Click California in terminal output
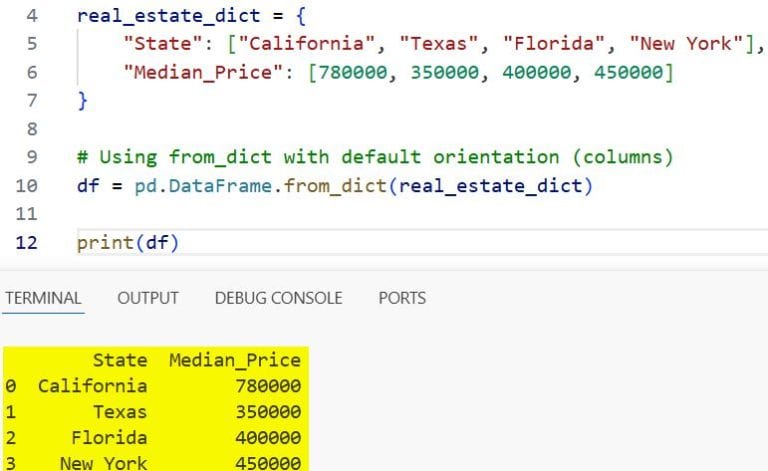The image size is (768, 471). click(x=93, y=386)
